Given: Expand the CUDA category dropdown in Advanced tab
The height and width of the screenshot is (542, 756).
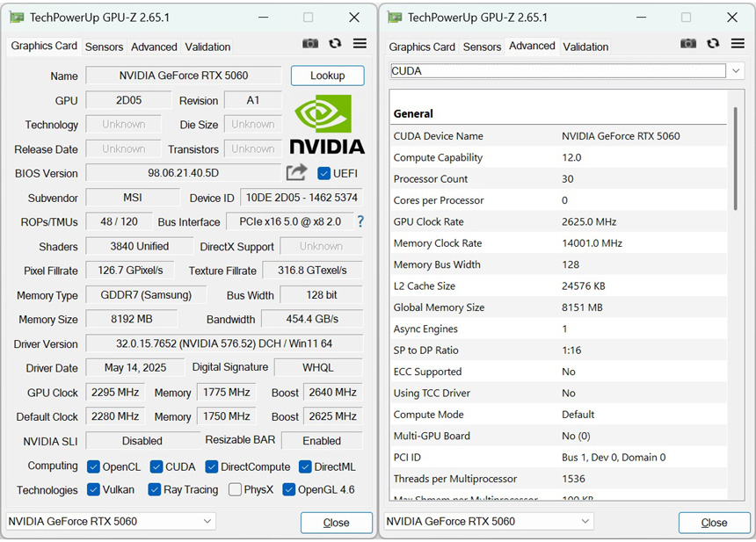Looking at the screenshot, I should coord(736,71).
